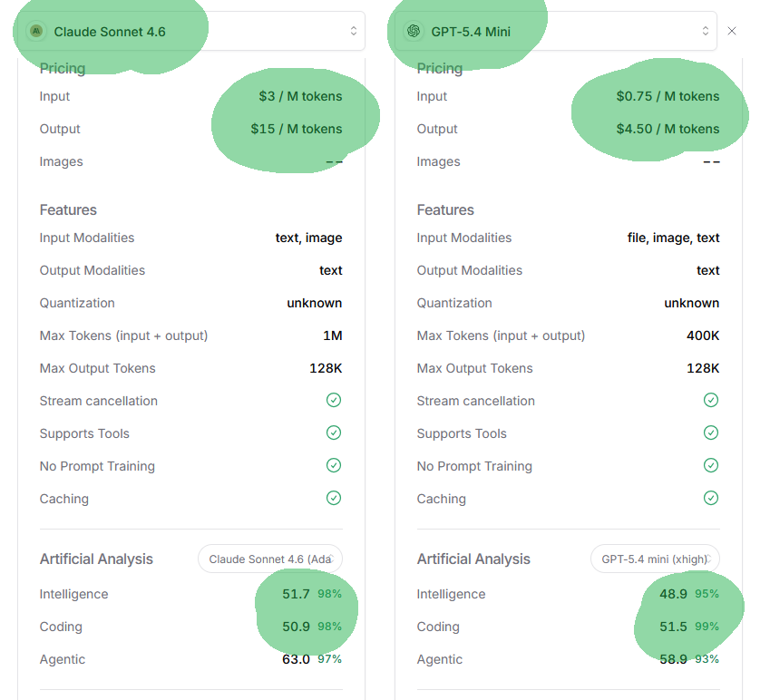Click the Features heading in GPT-5.4 Mini column
The height and width of the screenshot is (700, 770).
pos(445,210)
